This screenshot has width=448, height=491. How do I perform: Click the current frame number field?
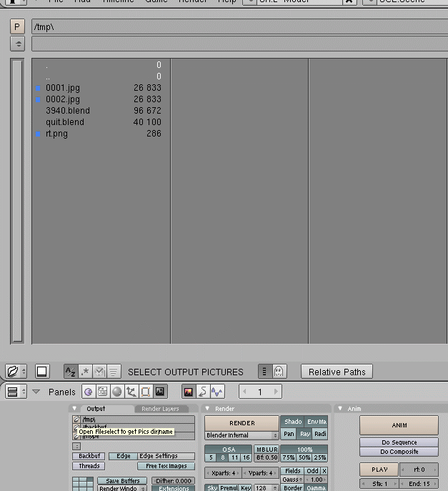[260, 392]
